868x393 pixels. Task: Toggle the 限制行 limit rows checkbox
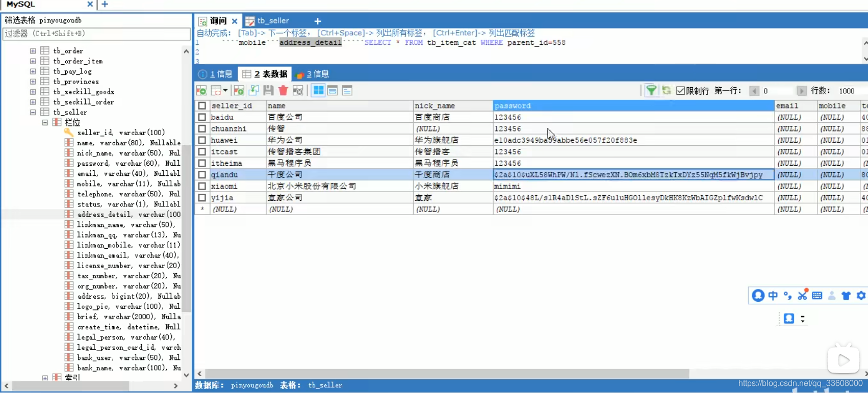pos(680,90)
